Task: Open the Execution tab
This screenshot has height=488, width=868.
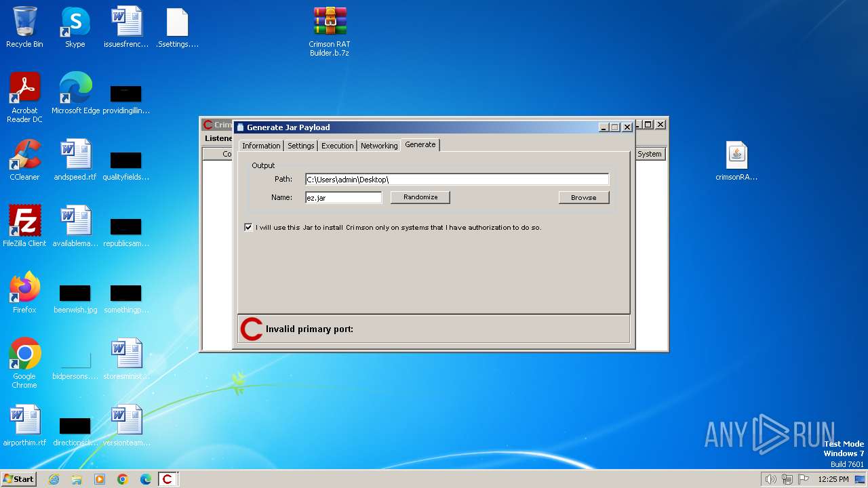Action: pyautogui.click(x=338, y=146)
